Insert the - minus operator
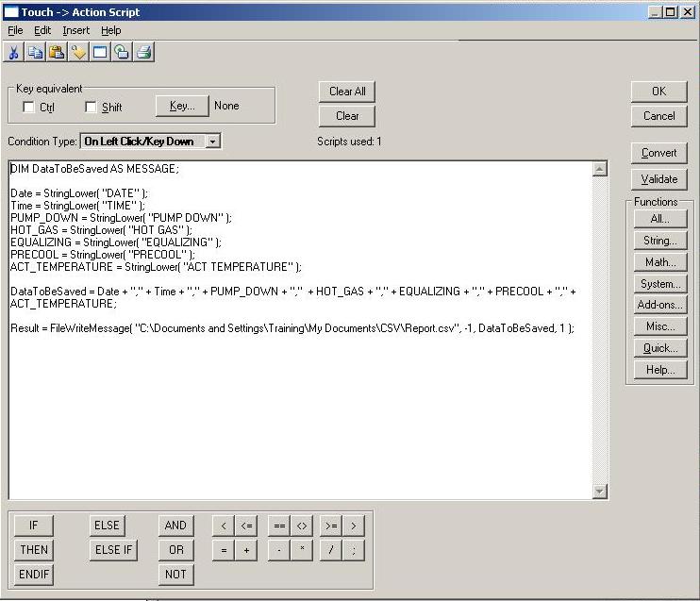Screen dimensions: 700x601 279,550
